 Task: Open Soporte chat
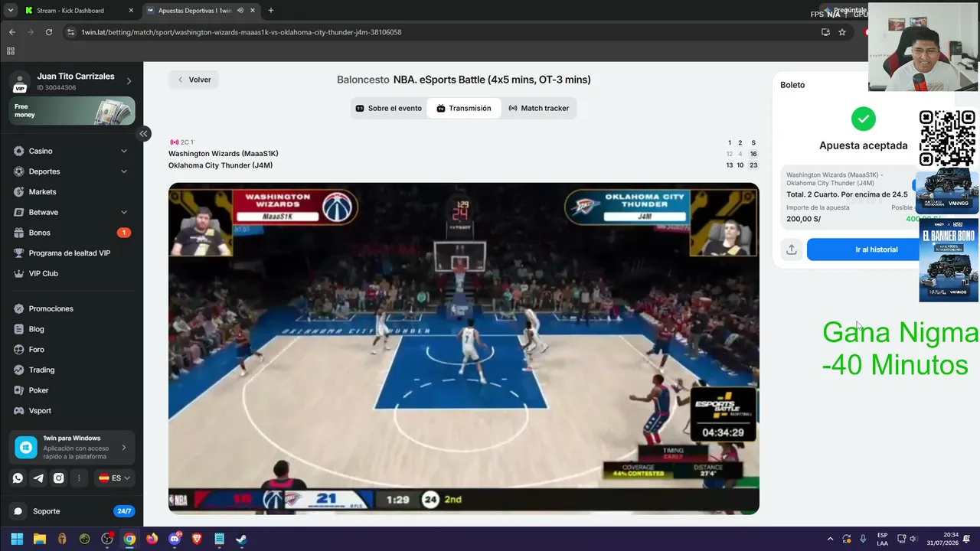[x=72, y=511]
